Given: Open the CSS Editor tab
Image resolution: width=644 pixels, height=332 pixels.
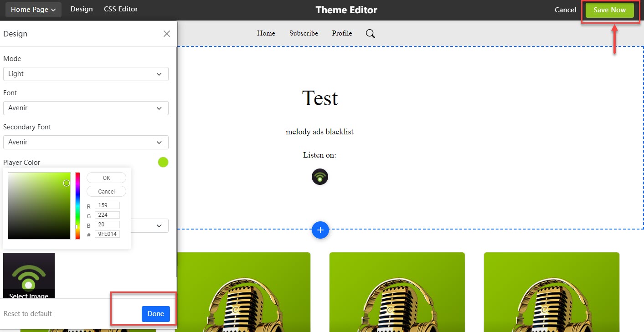Looking at the screenshot, I should [x=121, y=9].
